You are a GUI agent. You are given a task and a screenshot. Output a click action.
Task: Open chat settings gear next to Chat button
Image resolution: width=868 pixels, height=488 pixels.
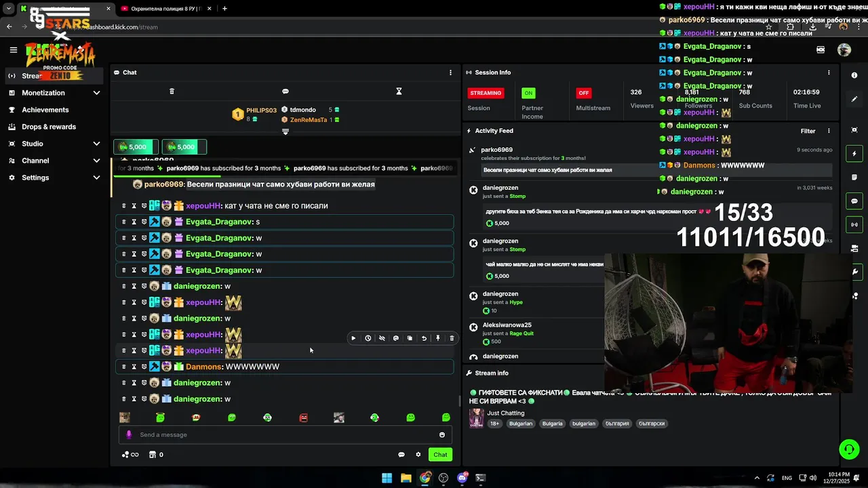click(x=418, y=455)
